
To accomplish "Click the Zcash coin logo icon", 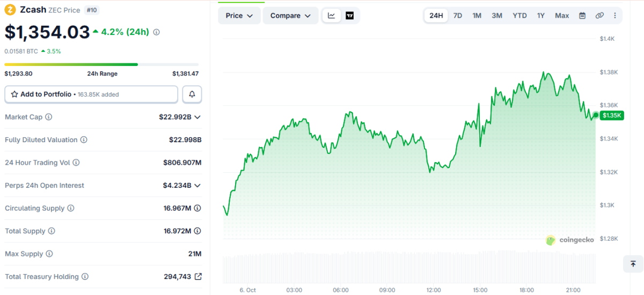I will [x=10, y=10].
